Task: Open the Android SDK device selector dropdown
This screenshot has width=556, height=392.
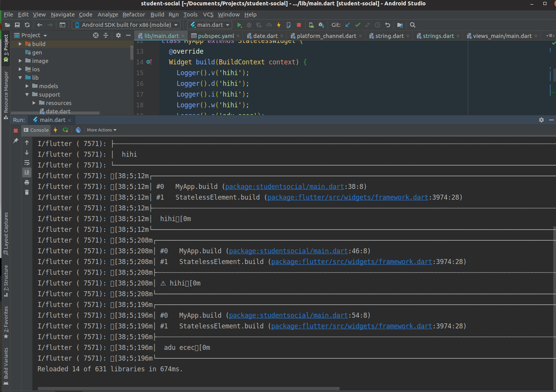Action: pos(126,25)
